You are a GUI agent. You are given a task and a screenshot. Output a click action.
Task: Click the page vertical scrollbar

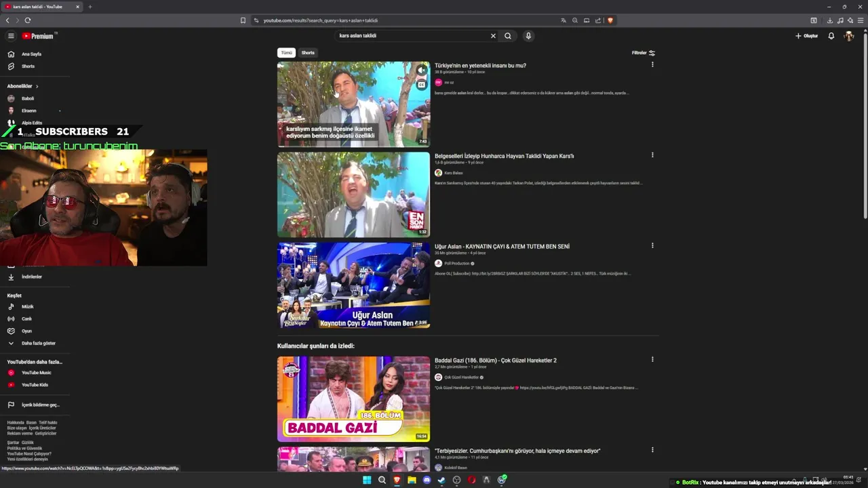(865, 125)
